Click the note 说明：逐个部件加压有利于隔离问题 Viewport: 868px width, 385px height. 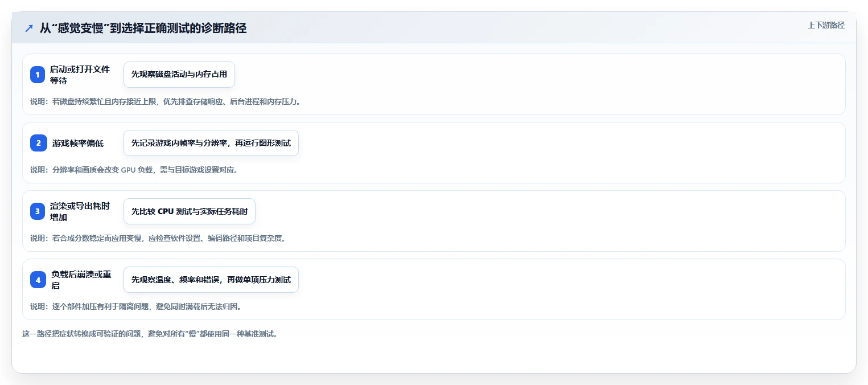[136, 306]
